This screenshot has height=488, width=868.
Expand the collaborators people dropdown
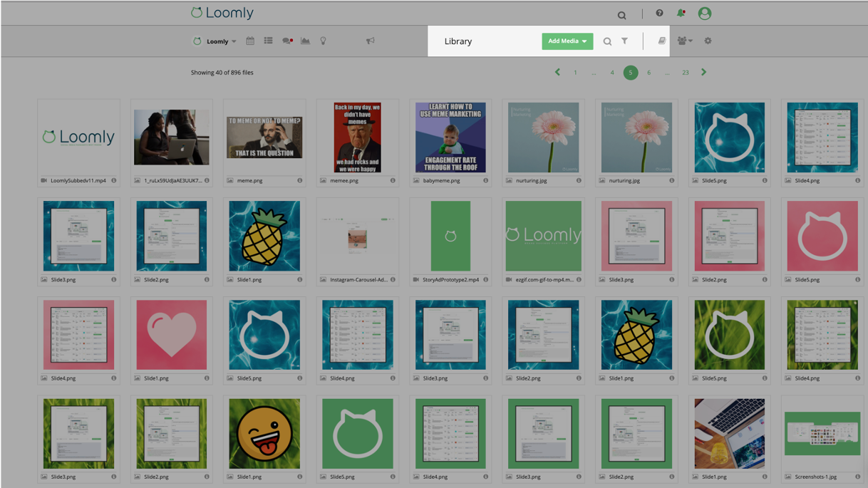coord(685,41)
